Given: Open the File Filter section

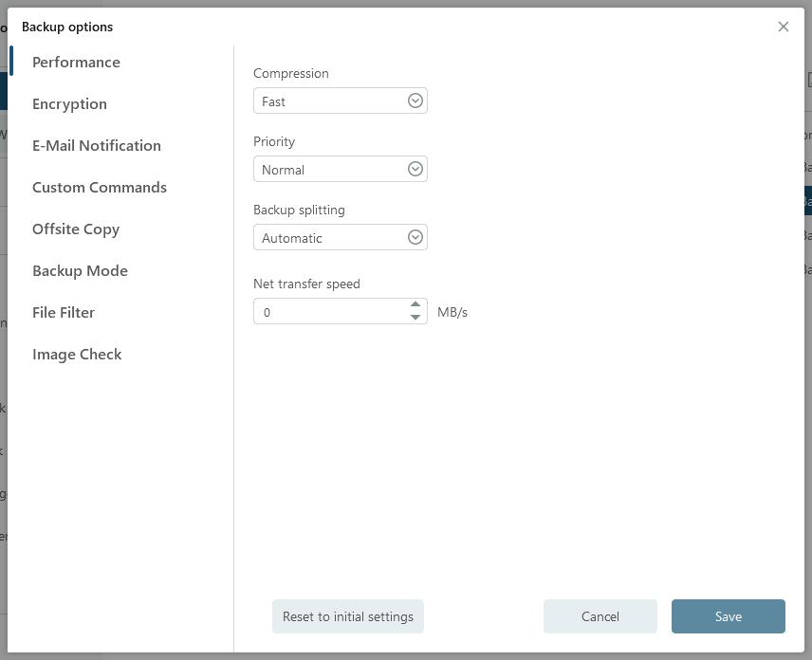Looking at the screenshot, I should click(x=64, y=312).
